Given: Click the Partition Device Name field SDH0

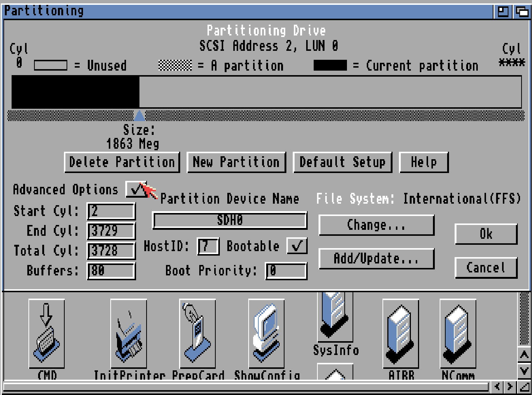Looking at the screenshot, I should 230,220.
